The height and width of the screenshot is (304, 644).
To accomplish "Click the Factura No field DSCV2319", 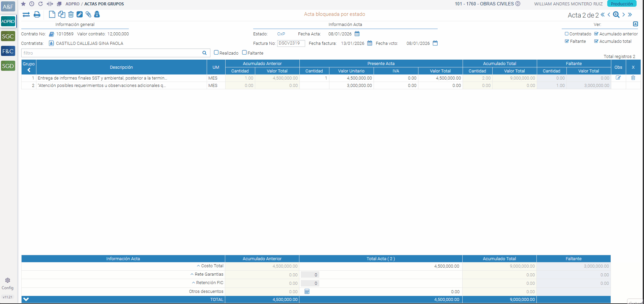I will coord(291,43).
